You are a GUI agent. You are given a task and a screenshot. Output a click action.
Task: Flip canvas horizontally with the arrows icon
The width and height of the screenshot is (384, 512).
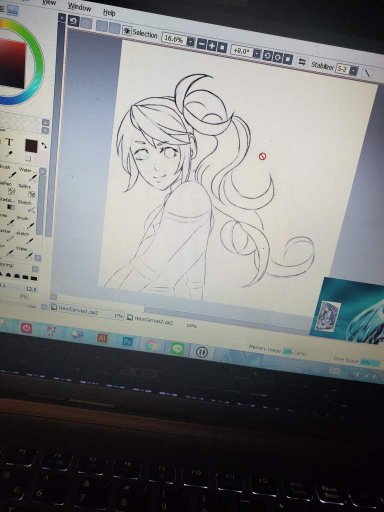click(x=302, y=62)
